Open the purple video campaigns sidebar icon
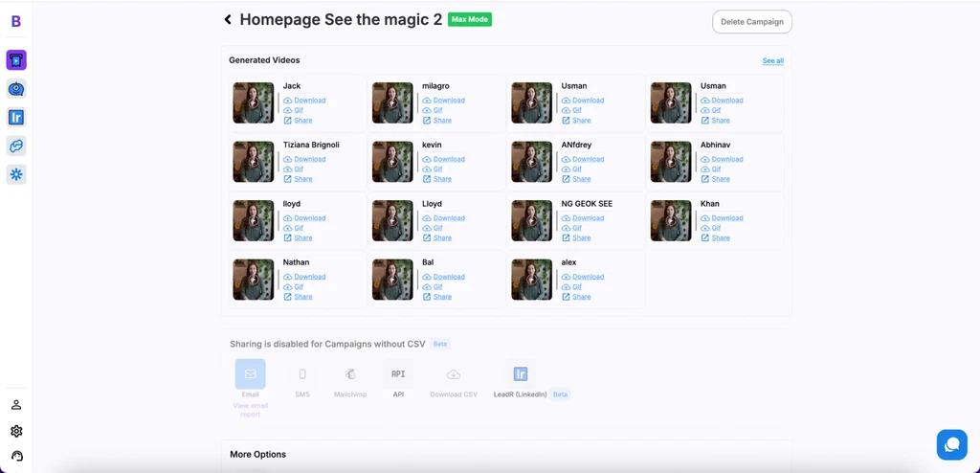Viewport: 980px width, 473px height. tap(16, 60)
